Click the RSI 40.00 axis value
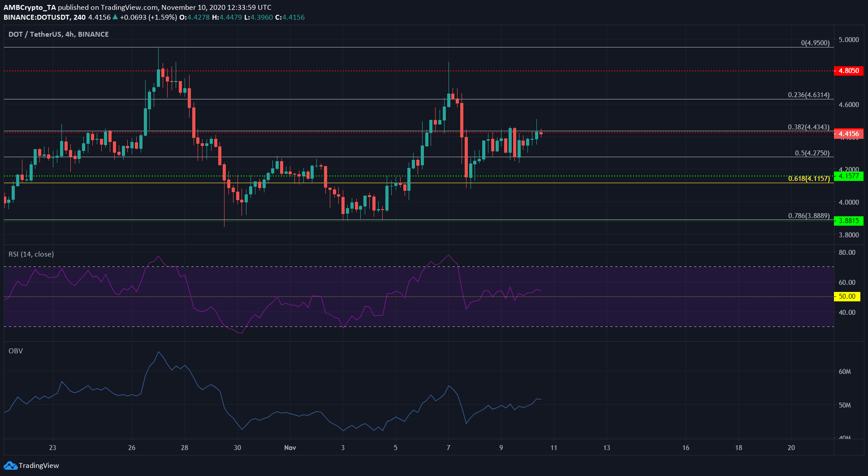 coord(847,313)
